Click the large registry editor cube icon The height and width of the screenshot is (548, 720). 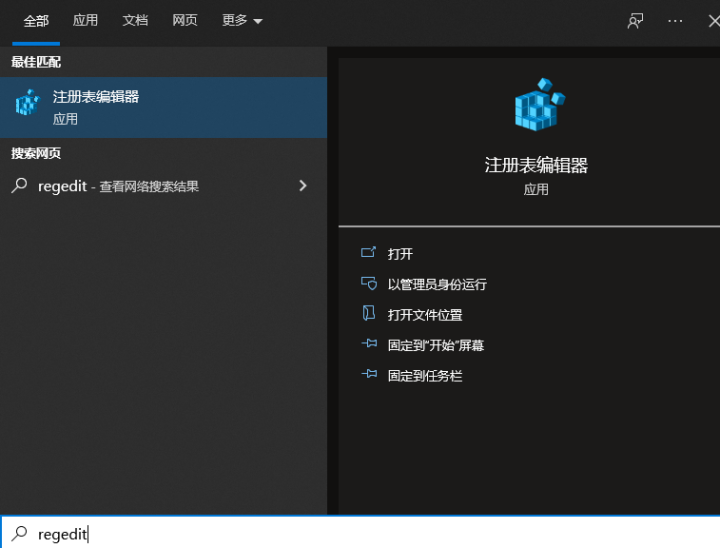(540, 105)
